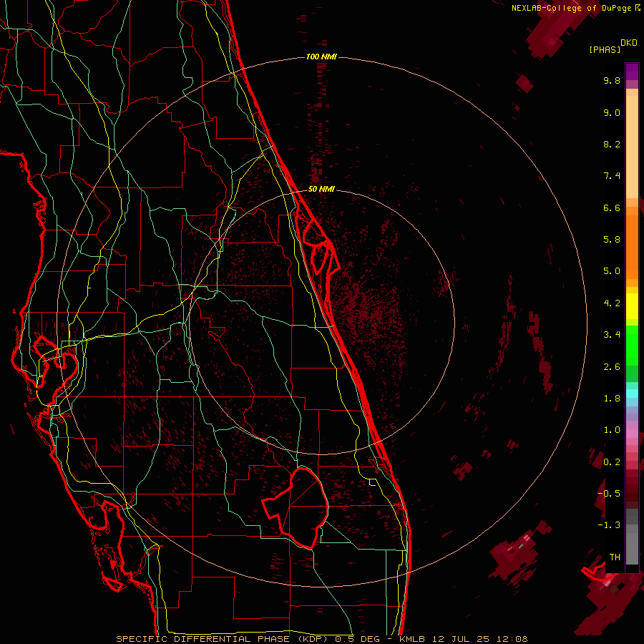Click the orange segment of the color bar
Screen dimensions: 644x644
click(632, 246)
